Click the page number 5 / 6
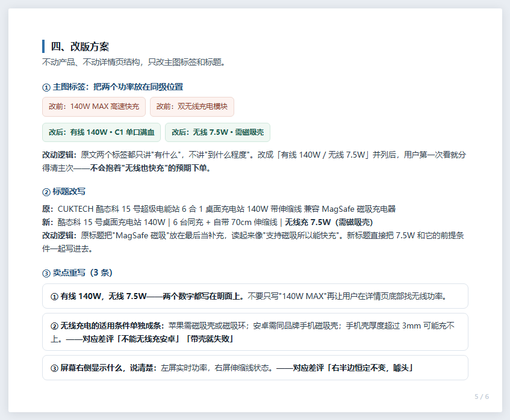The height and width of the screenshot is (420, 510). (x=482, y=397)
